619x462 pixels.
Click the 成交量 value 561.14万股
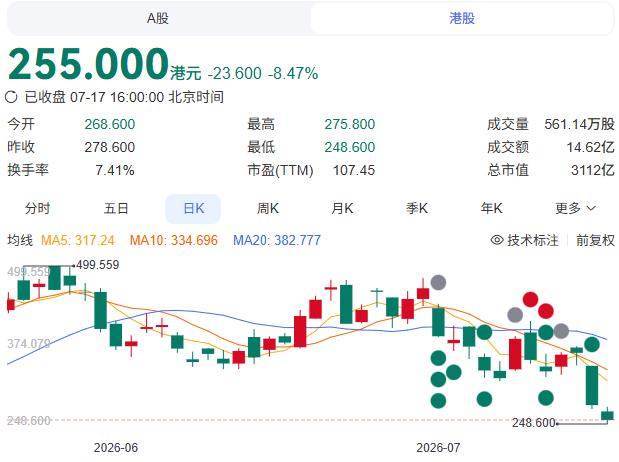click(x=580, y=124)
